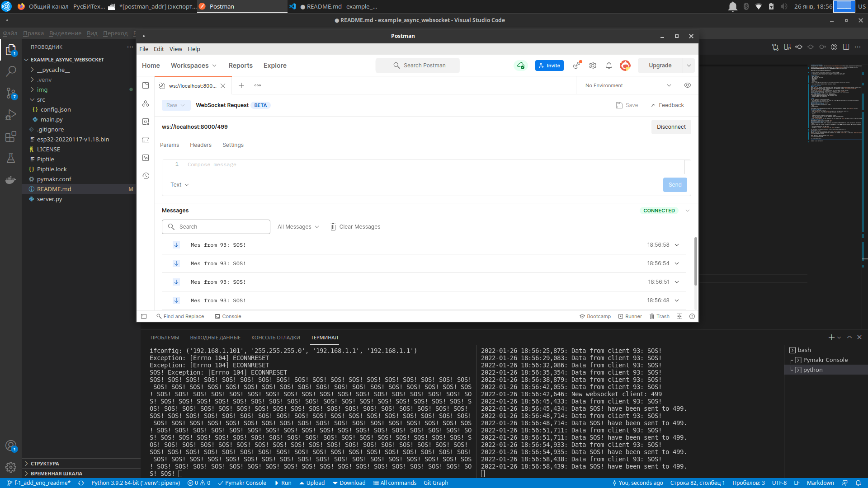Screen dimensions: 868x488
Task: Open History icon in Postman sidebar
Action: tap(146, 176)
